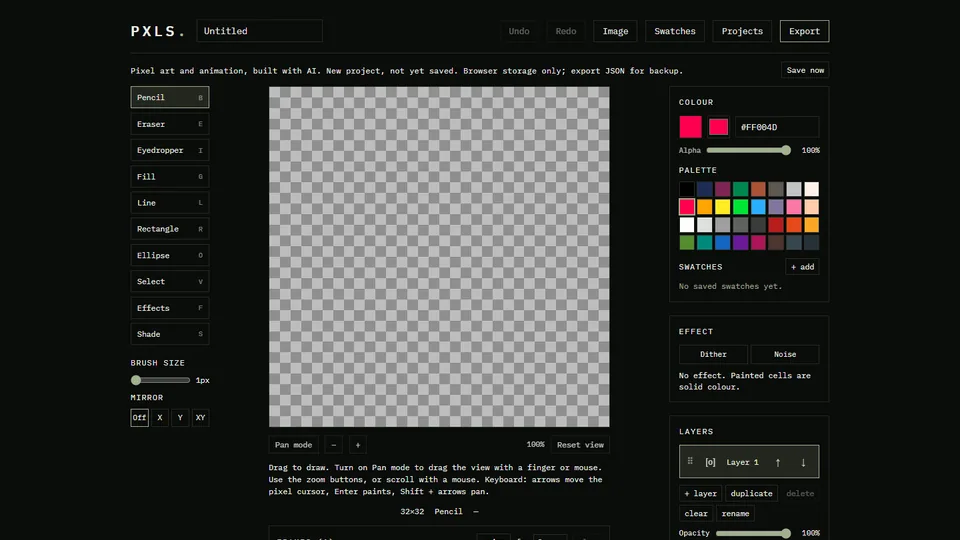The width and height of the screenshot is (960, 540).
Task: Pick the bright green palette colour
Action: [740, 207]
